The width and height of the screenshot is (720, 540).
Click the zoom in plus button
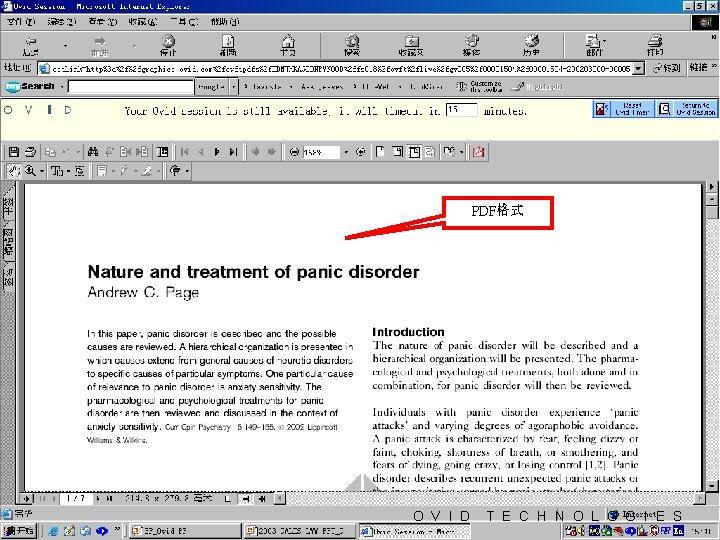[361, 152]
